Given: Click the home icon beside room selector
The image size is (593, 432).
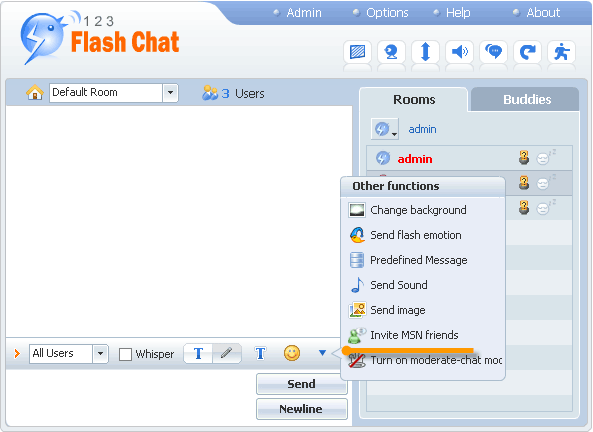Looking at the screenshot, I should [35, 92].
